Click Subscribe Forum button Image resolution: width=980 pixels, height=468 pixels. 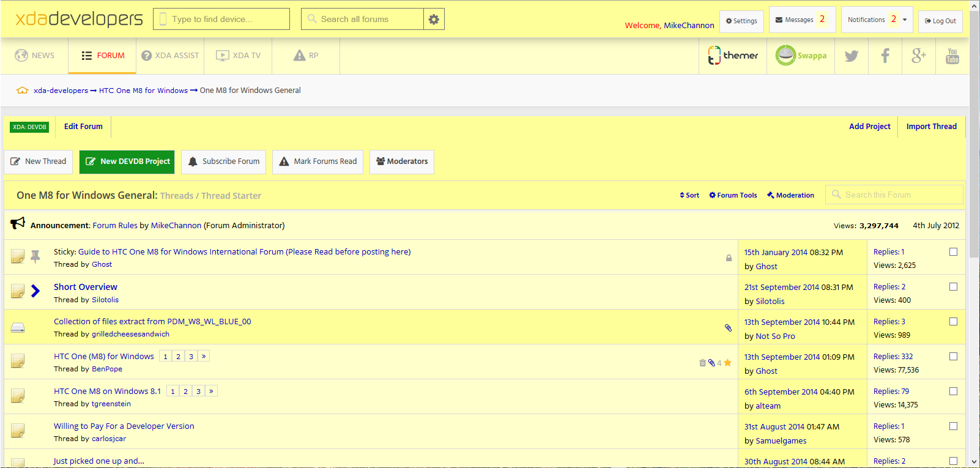point(223,162)
